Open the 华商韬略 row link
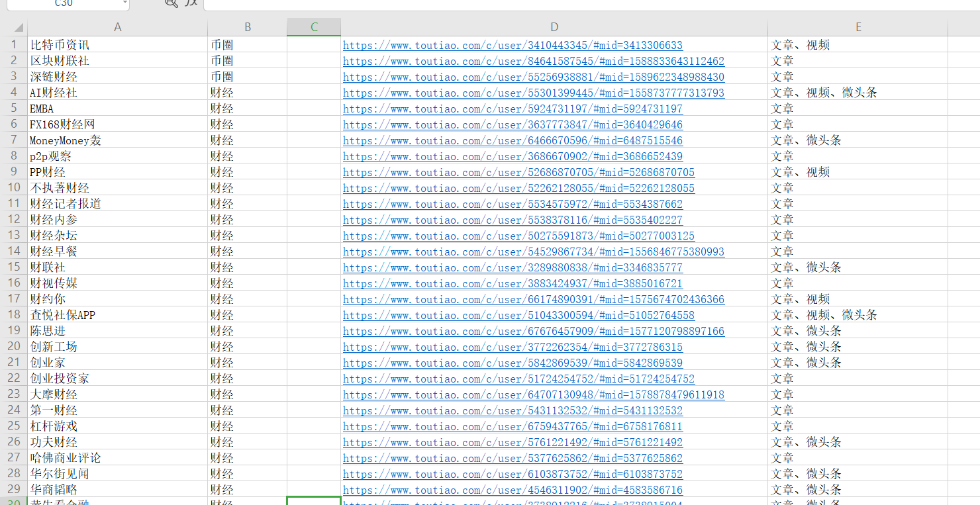Screen dimensions: 980x505 pyautogui.click(x=513, y=490)
